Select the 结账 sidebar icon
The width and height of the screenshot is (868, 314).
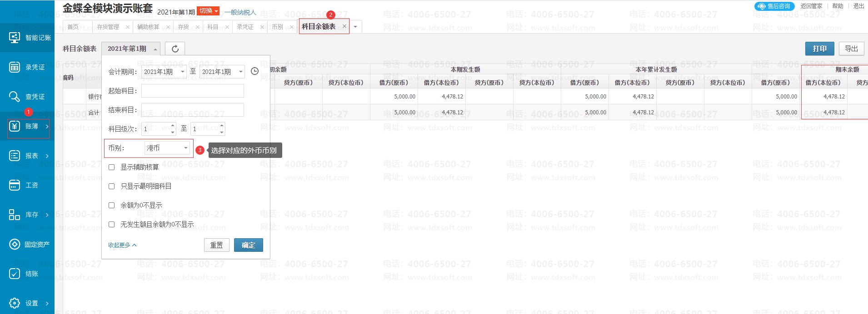(x=15, y=274)
